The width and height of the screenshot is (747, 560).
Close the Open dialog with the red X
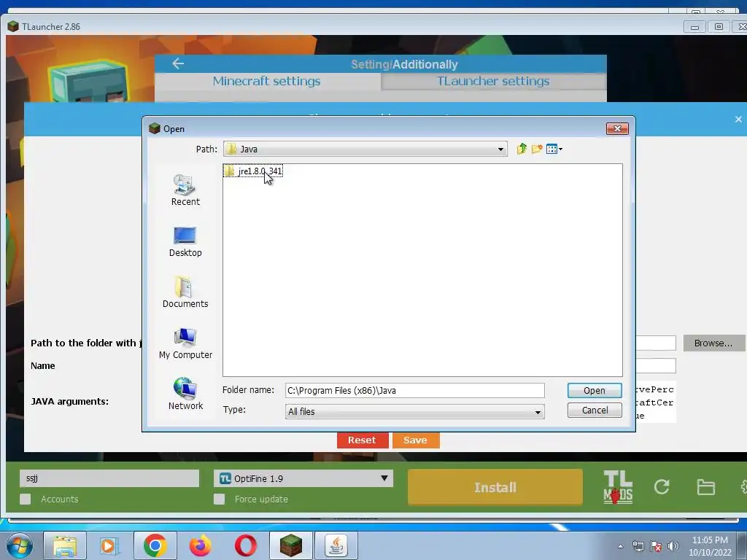[617, 128]
